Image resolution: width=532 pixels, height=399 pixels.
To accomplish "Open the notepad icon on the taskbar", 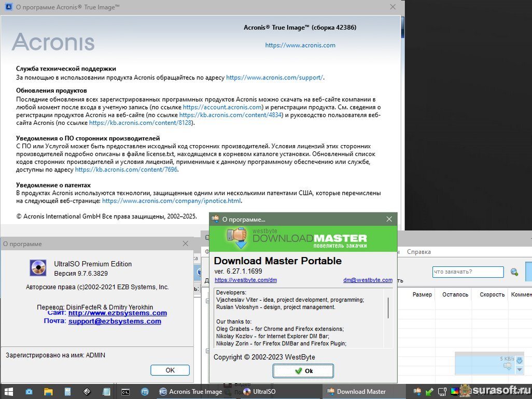I will pyautogui.click(x=106, y=392).
